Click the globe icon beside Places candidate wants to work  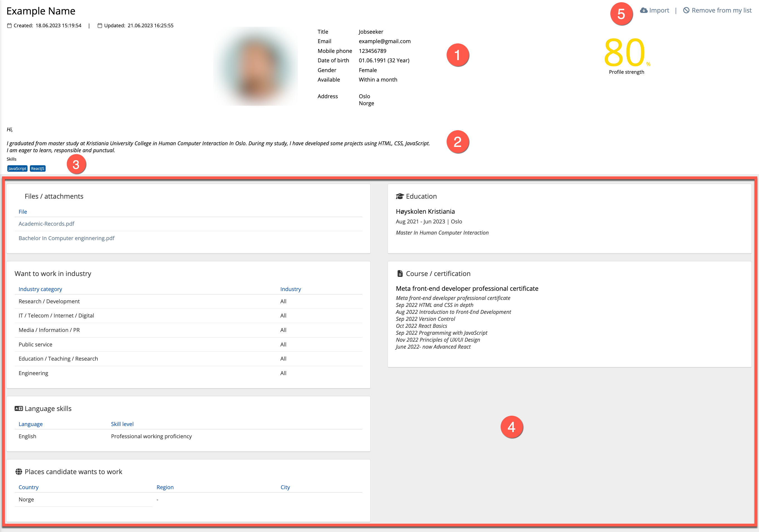(19, 472)
